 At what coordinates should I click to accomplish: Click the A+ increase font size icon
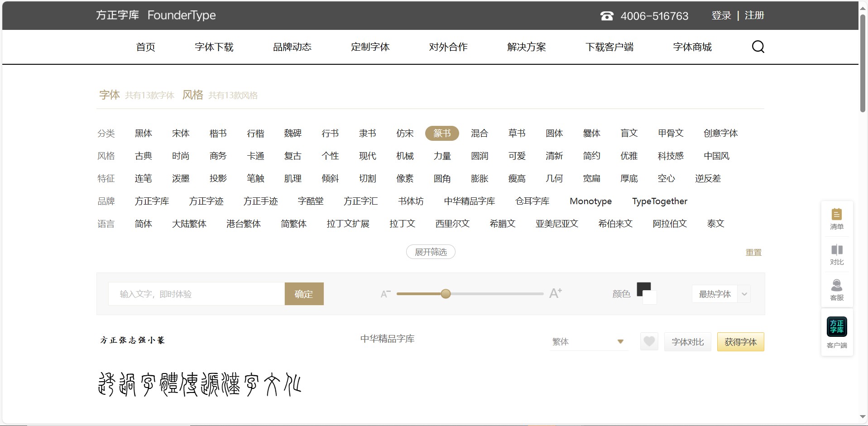click(555, 293)
